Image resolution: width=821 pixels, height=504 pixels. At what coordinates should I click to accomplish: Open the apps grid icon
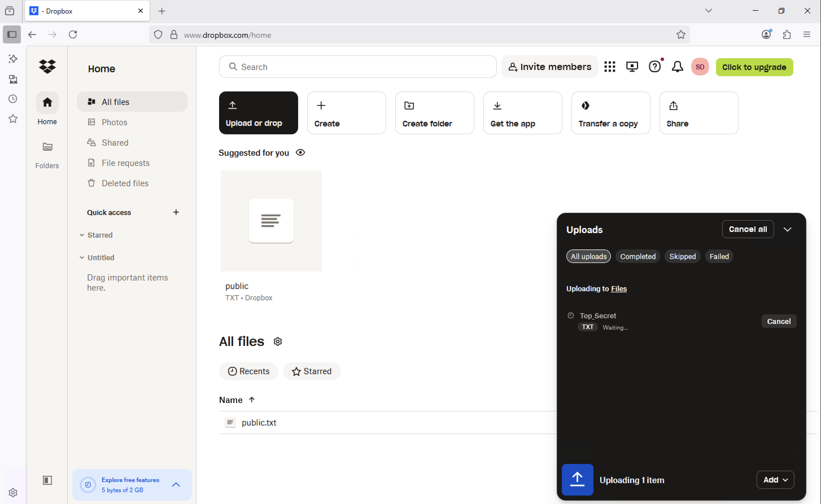610,67
